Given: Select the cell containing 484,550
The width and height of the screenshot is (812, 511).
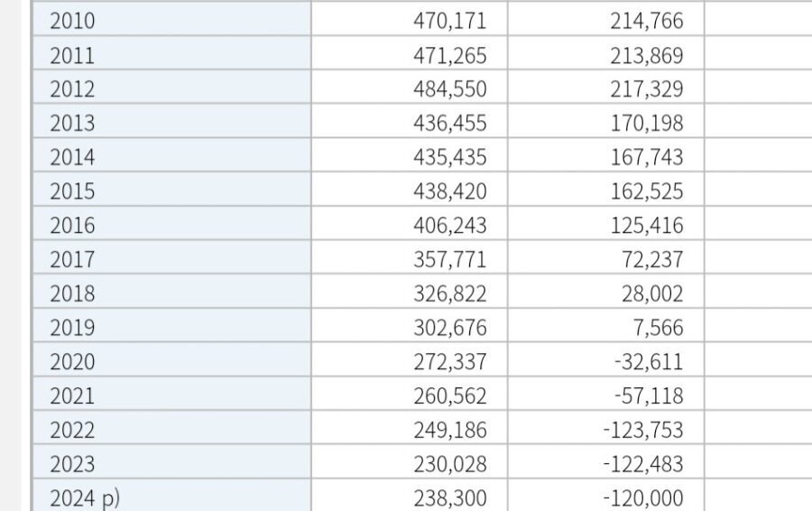Looking at the screenshot, I should click(409, 87).
